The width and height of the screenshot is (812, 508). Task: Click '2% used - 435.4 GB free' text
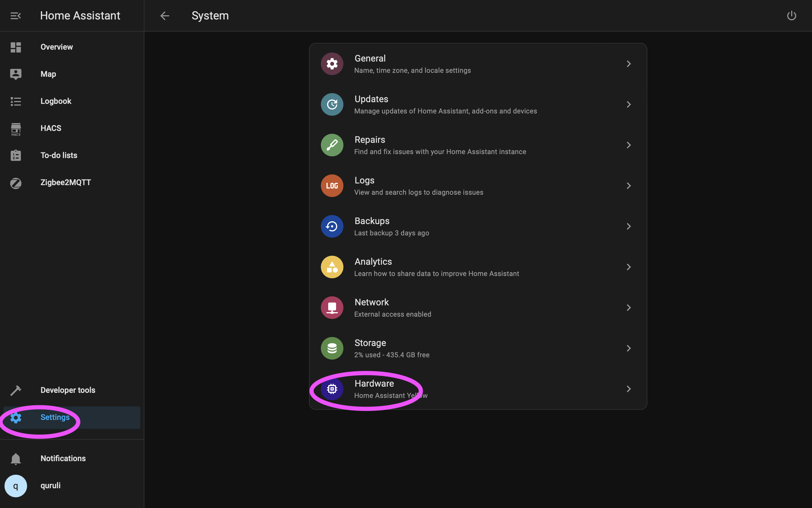pyautogui.click(x=392, y=355)
